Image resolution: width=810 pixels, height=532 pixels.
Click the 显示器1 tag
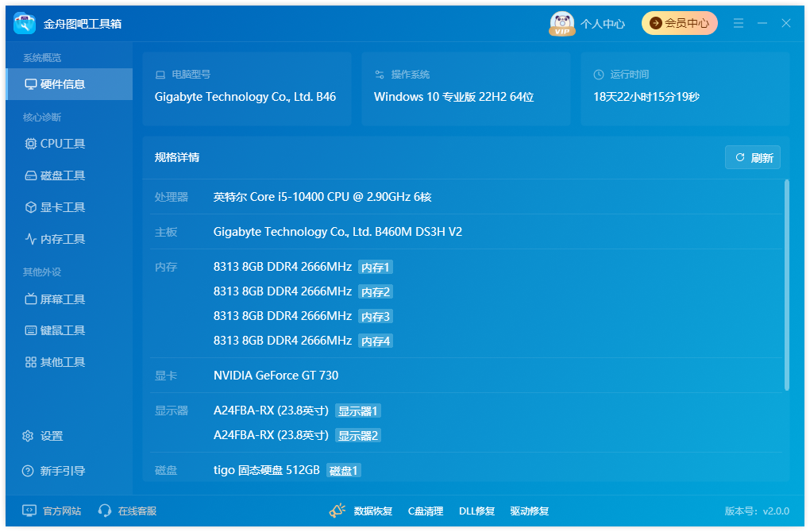(x=358, y=411)
